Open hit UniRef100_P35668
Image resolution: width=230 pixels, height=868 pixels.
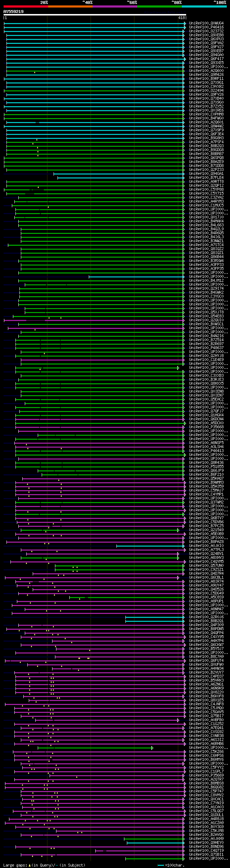[206, 427]
